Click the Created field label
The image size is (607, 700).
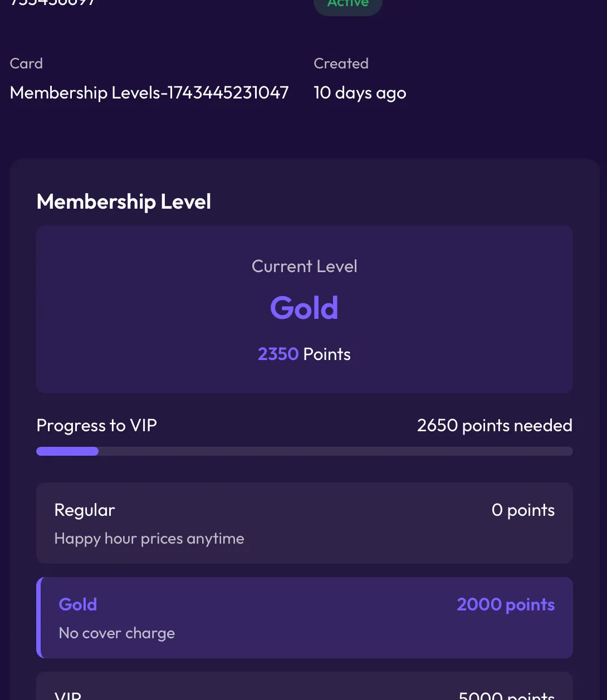coord(341,63)
